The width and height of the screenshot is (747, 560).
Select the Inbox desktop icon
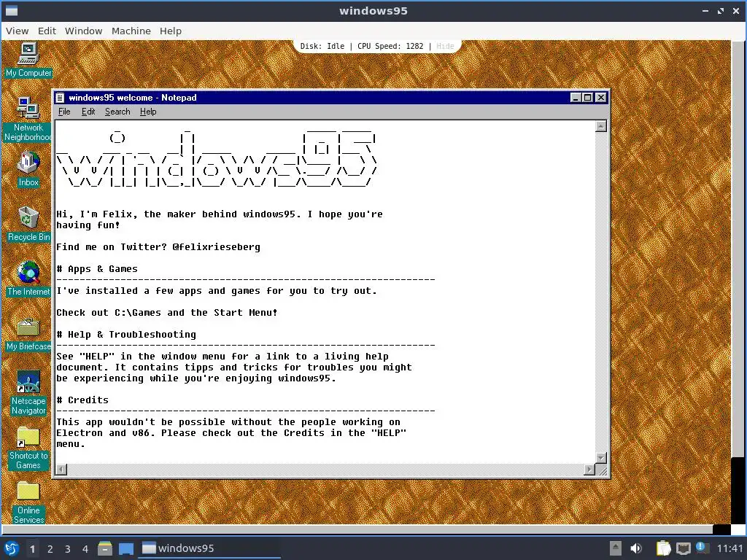tap(28, 169)
